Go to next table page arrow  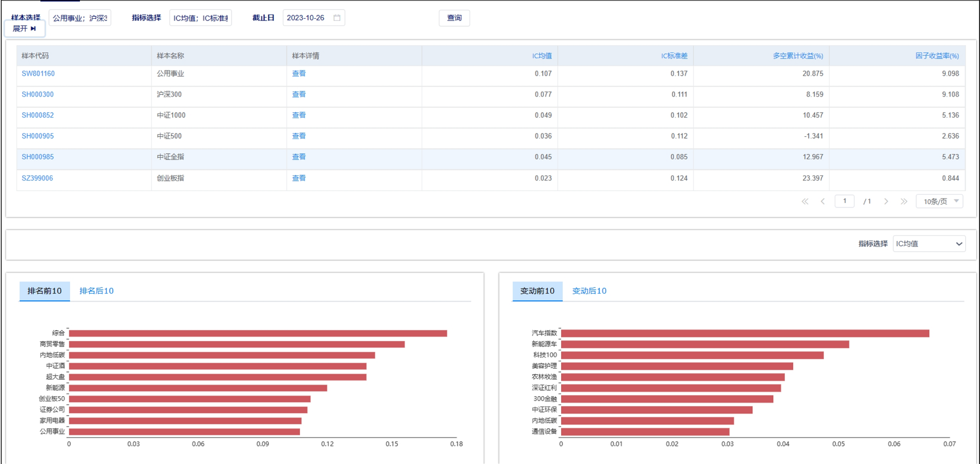tap(886, 201)
